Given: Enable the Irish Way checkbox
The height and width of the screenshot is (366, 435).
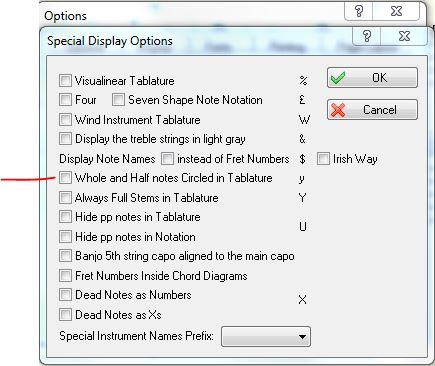Looking at the screenshot, I should pyautogui.click(x=323, y=159).
